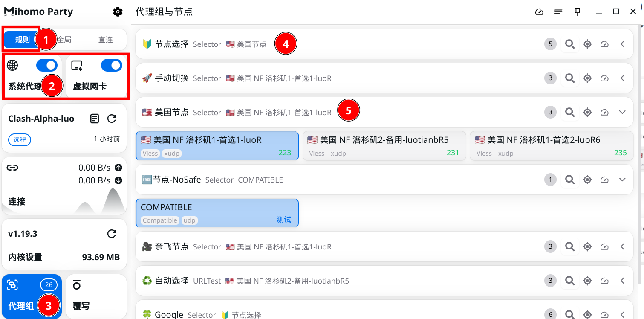Open the 覆写 override card
This screenshot has width=644, height=319.
pyautogui.click(x=96, y=296)
